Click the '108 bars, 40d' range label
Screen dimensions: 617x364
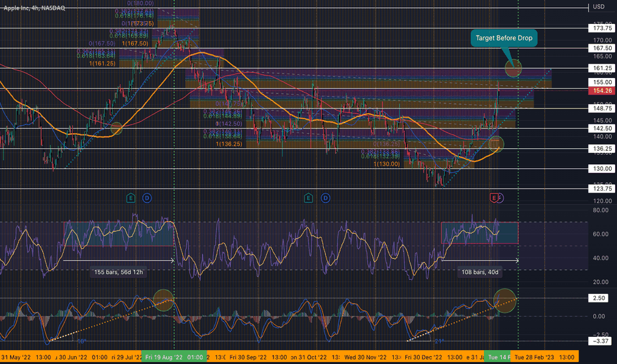click(480, 272)
